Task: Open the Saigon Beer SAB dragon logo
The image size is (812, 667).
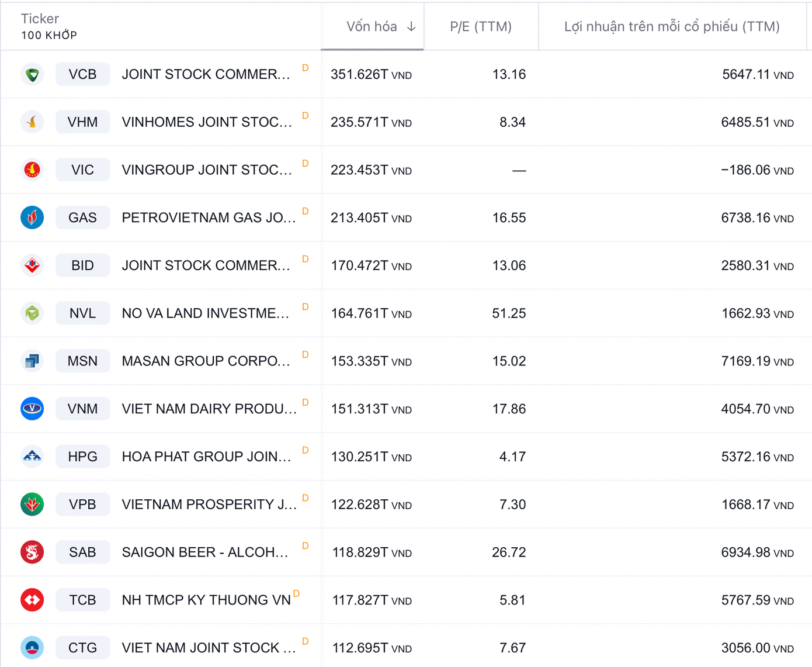Action: 32,552
